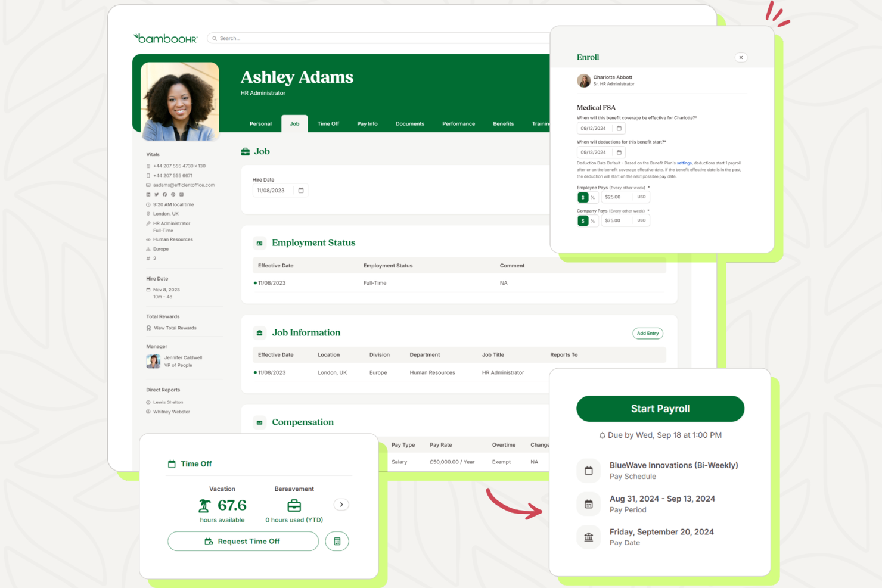
Task: Open deductions start date calendar in Enroll
Action: point(619,153)
